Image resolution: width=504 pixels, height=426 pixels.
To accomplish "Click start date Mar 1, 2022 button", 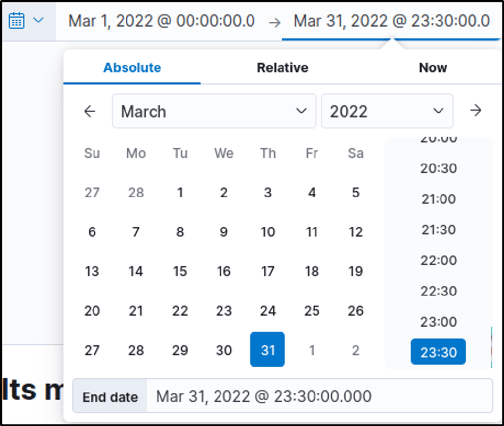I will point(161,21).
